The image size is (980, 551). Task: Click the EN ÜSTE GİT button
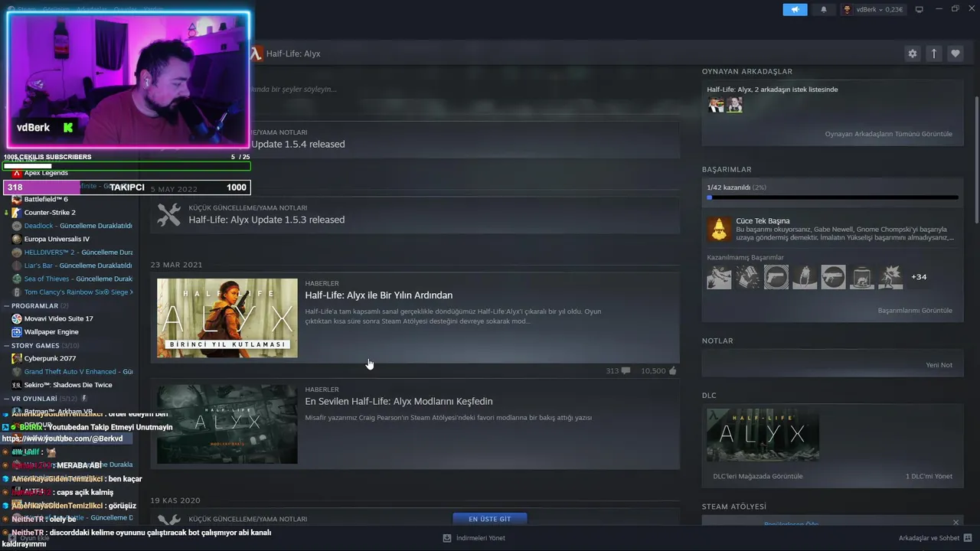click(490, 519)
